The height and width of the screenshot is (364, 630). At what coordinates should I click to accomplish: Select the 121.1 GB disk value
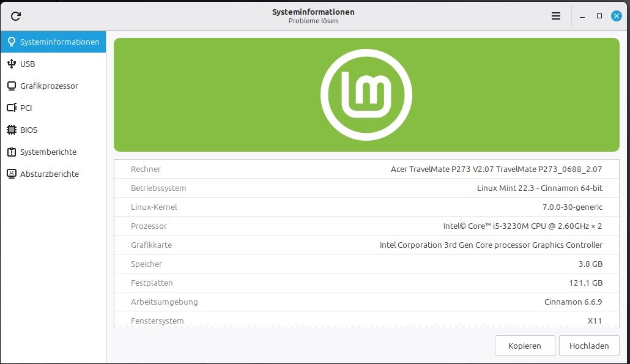pos(586,283)
